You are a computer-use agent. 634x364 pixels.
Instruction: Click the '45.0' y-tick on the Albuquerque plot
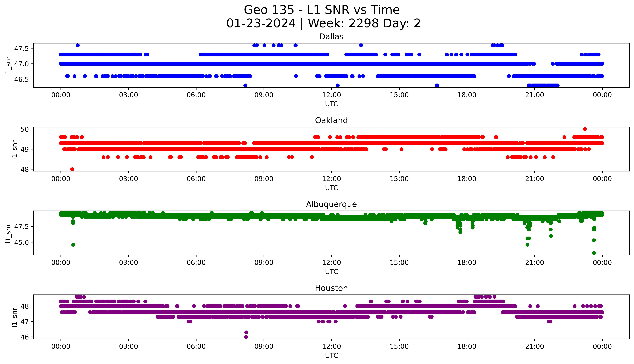click(21, 243)
